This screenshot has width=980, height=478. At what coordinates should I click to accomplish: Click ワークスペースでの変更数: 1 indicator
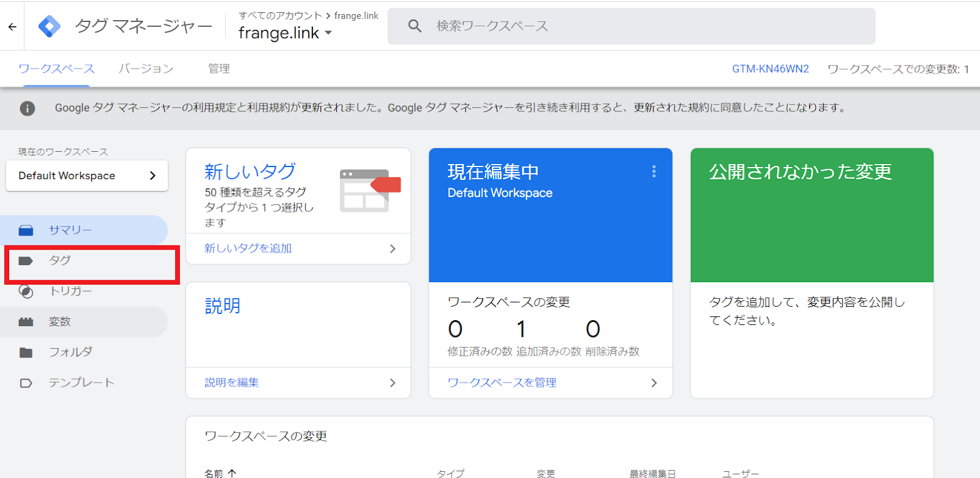tap(898, 69)
